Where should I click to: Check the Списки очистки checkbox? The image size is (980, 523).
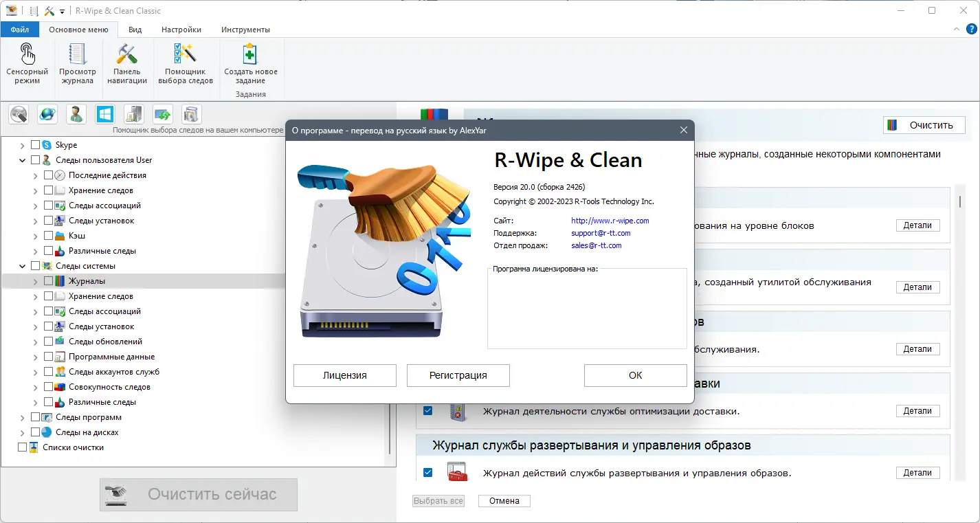22,447
